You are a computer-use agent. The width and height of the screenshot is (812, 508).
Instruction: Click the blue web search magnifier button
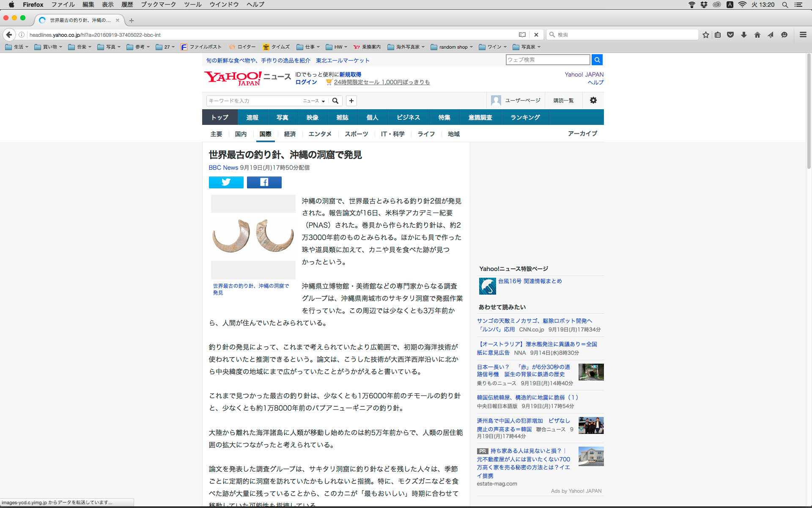tap(597, 60)
